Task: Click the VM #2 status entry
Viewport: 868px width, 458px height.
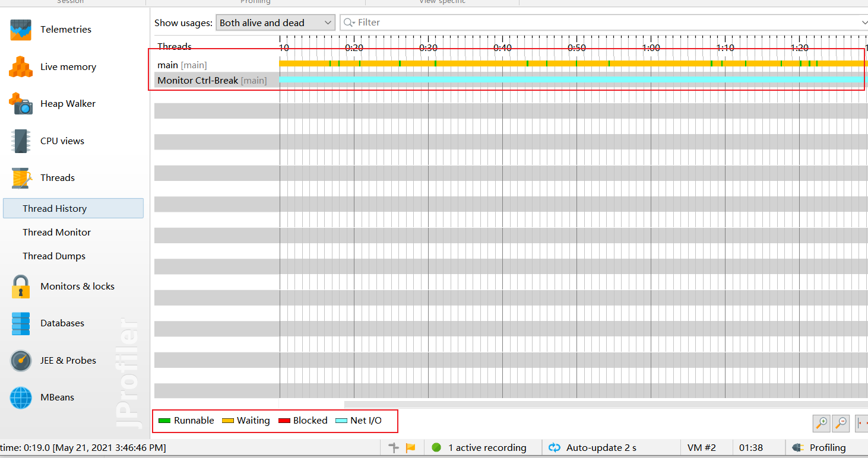Action: (x=702, y=448)
